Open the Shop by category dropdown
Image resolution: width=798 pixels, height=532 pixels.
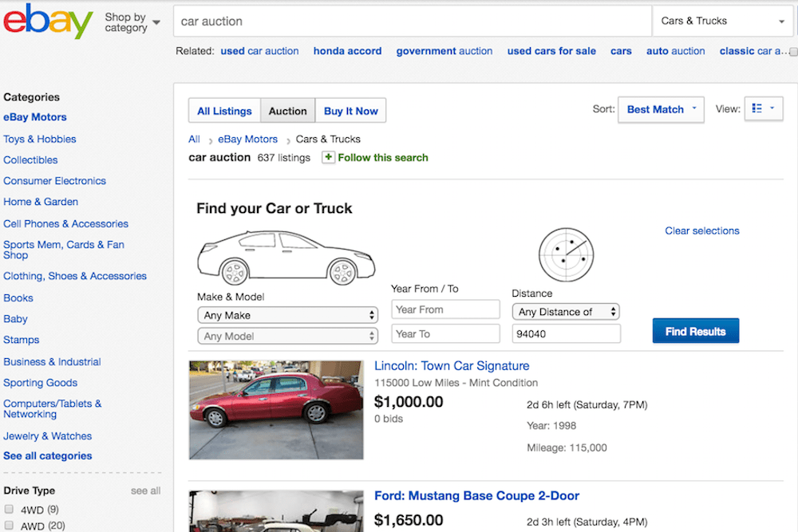tap(132, 22)
